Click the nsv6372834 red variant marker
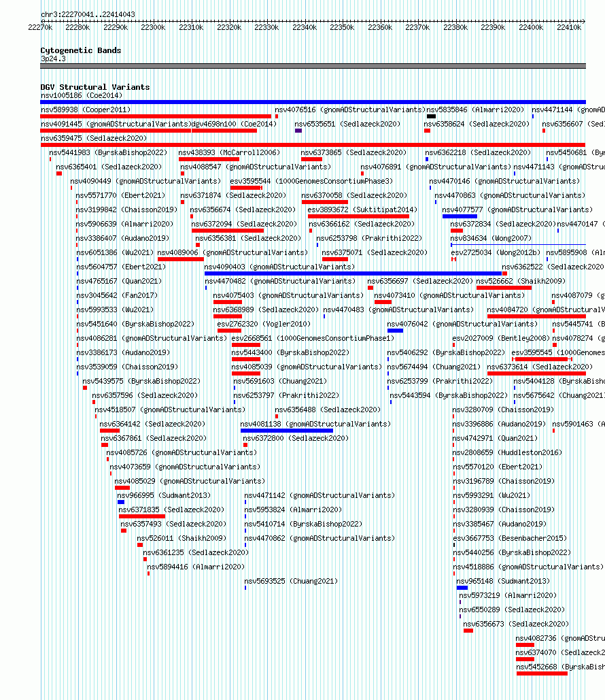This screenshot has height=700, width=605. pos(456,231)
